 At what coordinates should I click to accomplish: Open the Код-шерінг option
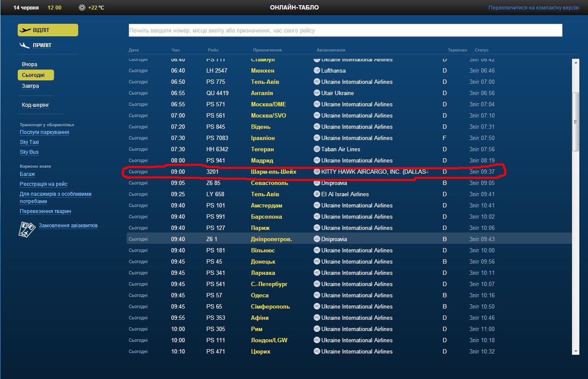coord(35,105)
